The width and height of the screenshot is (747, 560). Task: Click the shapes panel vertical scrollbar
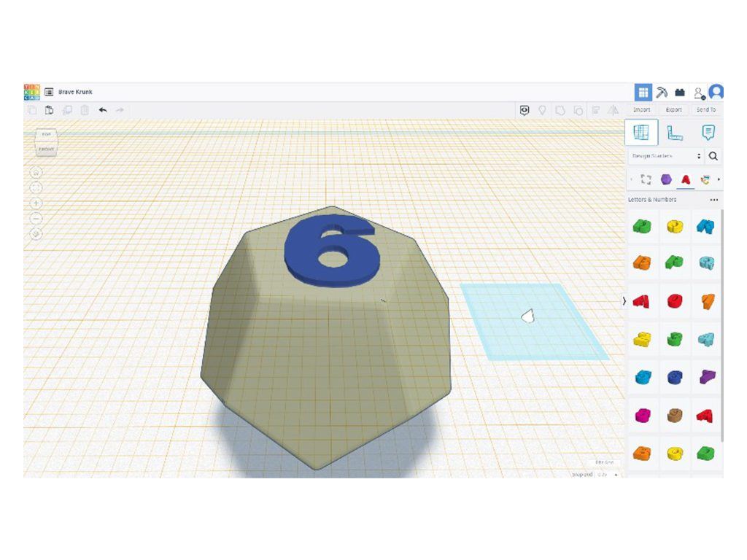722,325
